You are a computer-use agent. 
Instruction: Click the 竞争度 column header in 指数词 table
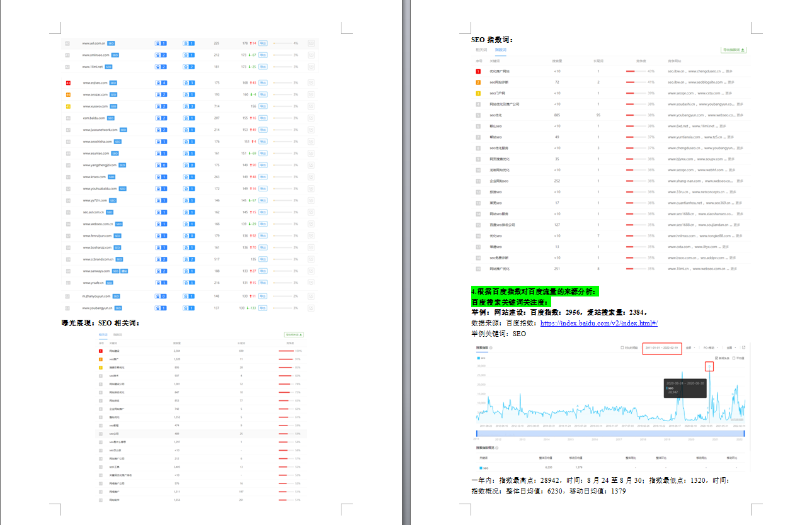[641, 61]
